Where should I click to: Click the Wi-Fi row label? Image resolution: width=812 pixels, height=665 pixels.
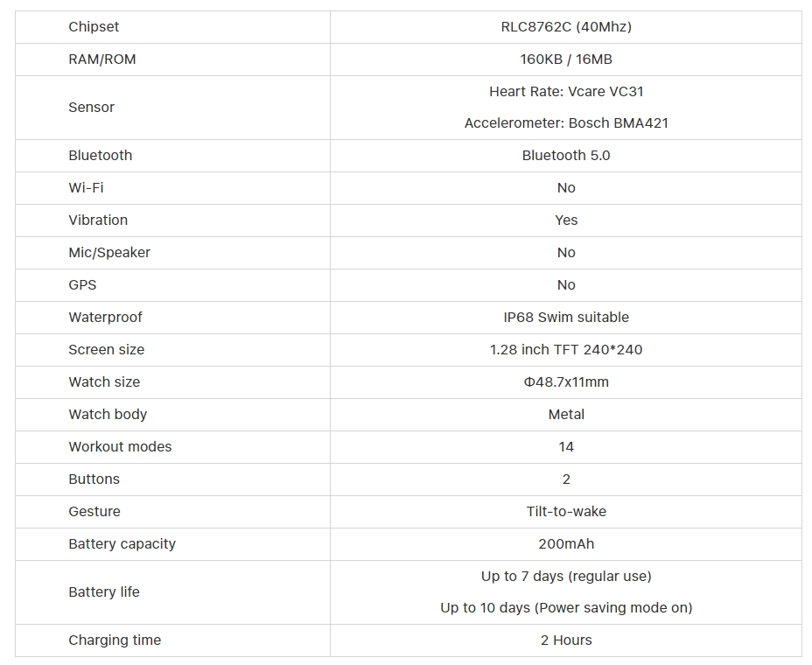pyautogui.click(x=86, y=188)
